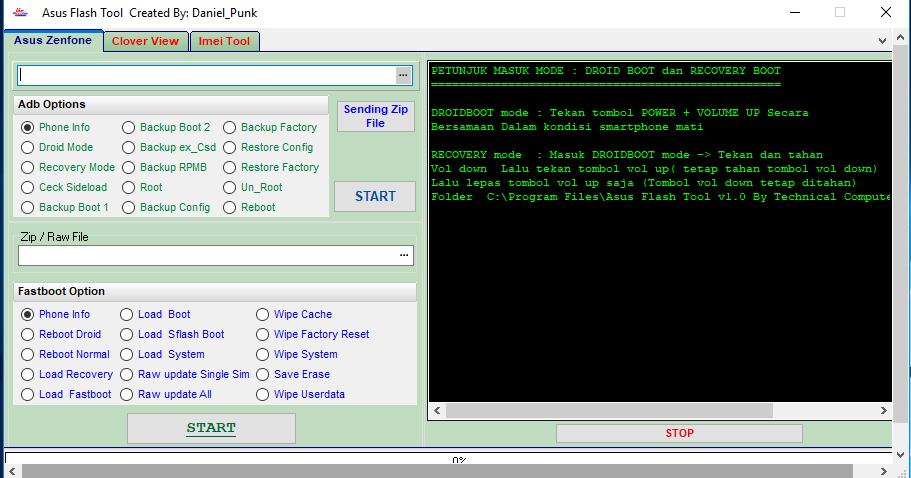Image resolution: width=911 pixels, height=478 pixels.
Task: Switch to the Asus Zenfone tab
Action: [53, 41]
